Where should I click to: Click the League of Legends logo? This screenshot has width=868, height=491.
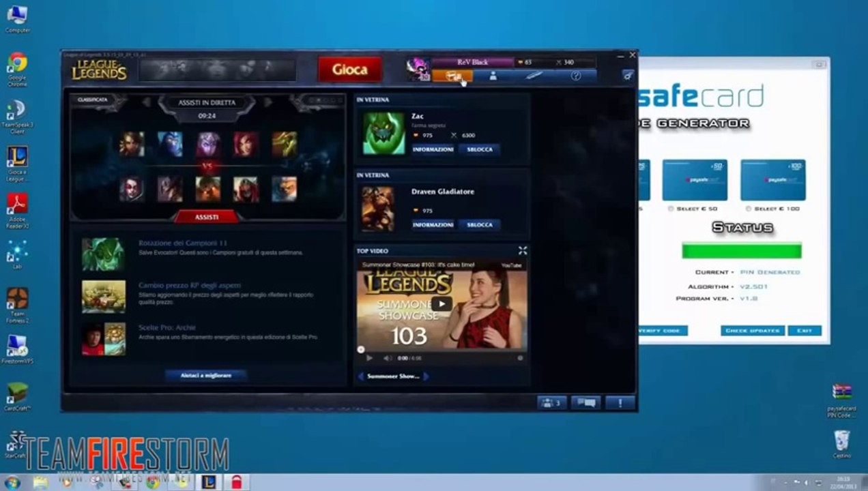coord(99,70)
